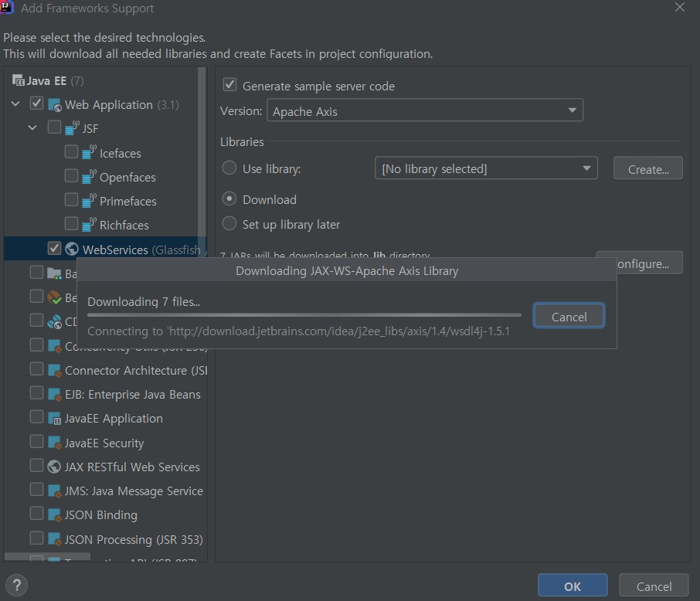The width and height of the screenshot is (700, 601).
Task: Enable the Openfaces checkbox
Action: [71, 175]
